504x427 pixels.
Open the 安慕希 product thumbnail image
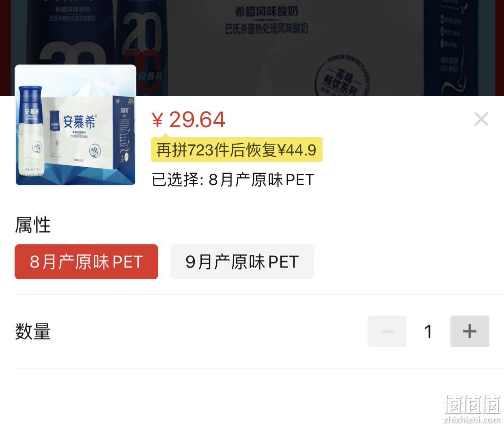75,125
